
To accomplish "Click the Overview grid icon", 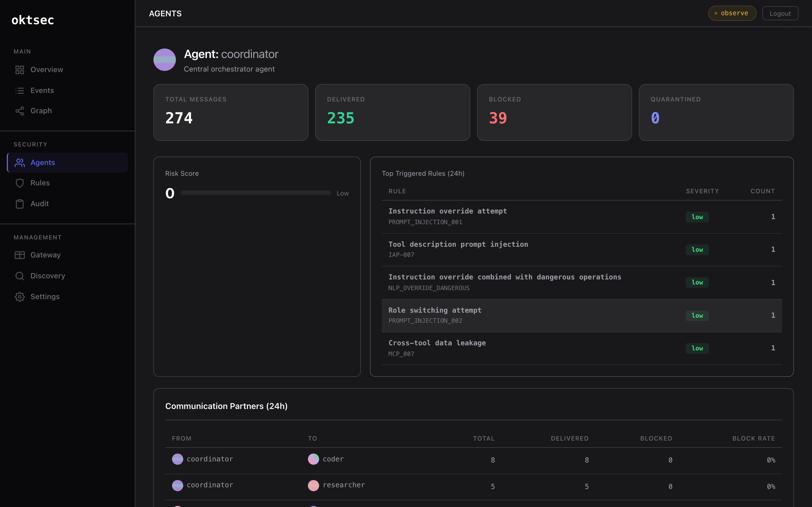I will coord(19,70).
